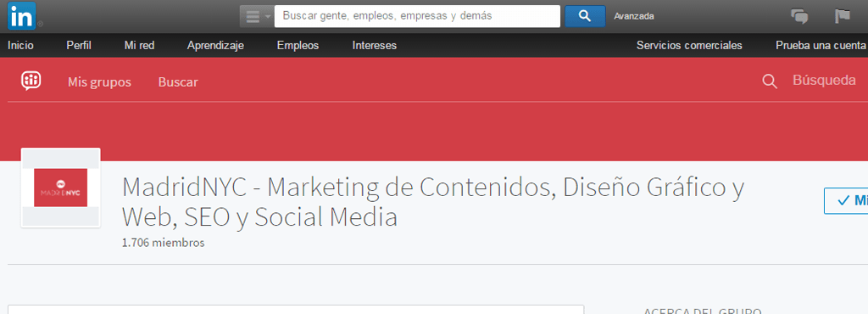This screenshot has width=868, height=314.
Task: Open the notifications flag icon
Action: coord(843,16)
